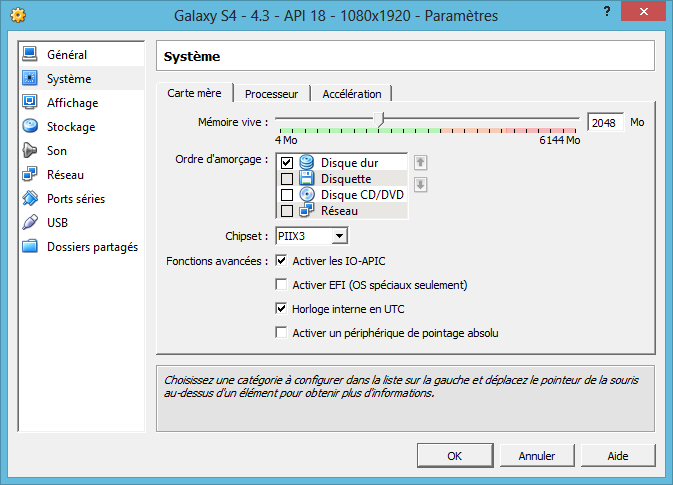Switch to the Carte mère tab

[194, 93]
